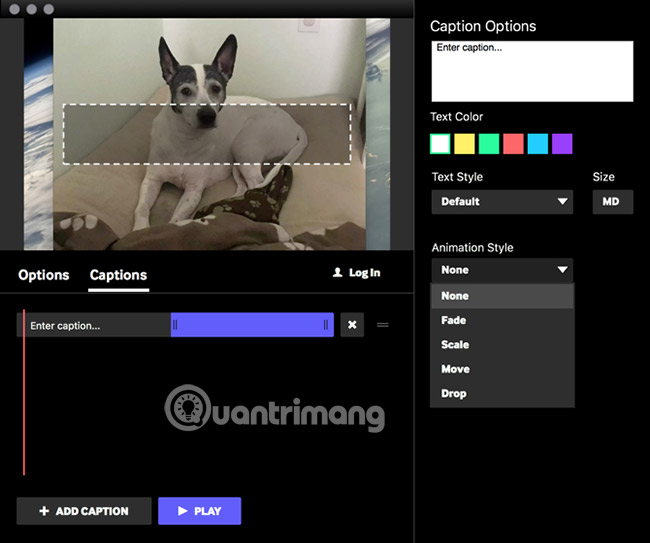Select the yellow text color swatch
This screenshot has width=650, height=543.
[465, 144]
